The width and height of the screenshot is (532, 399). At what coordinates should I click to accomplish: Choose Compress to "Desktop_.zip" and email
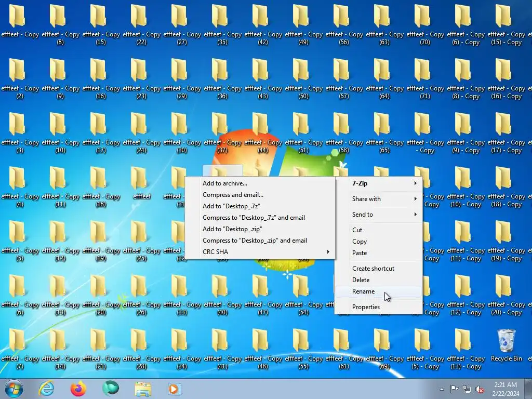pyautogui.click(x=260, y=240)
